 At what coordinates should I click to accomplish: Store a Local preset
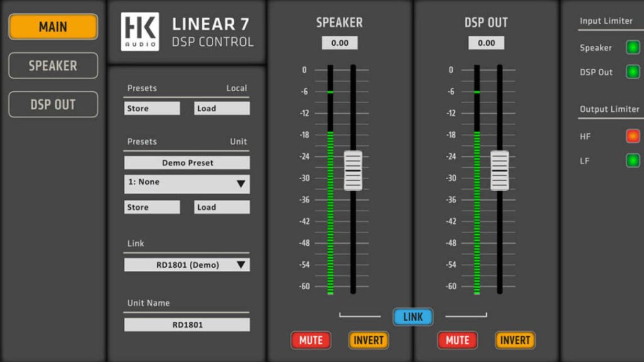coord(152,108)
